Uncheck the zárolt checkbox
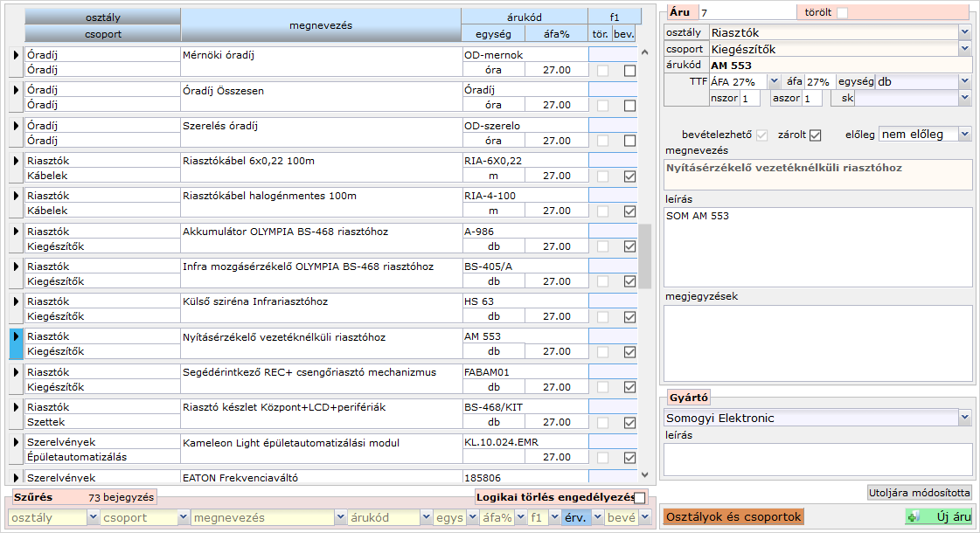The image size is (980, 533). pos(816,135)
